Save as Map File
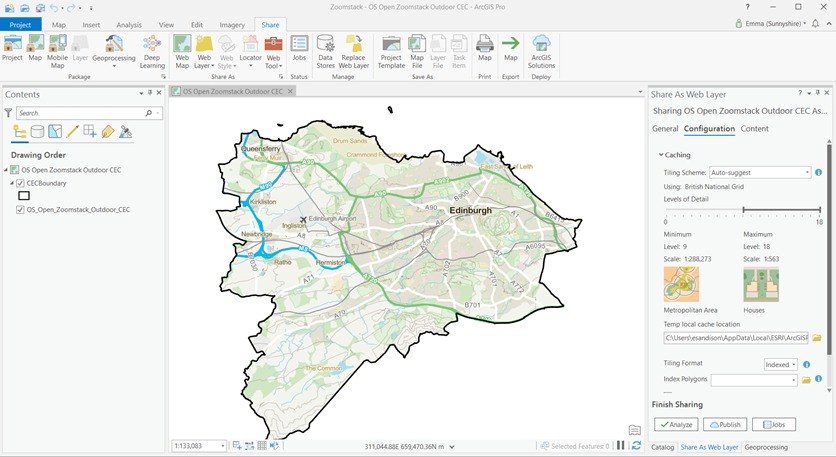836x457 pixels. click(x=417, y=51)
